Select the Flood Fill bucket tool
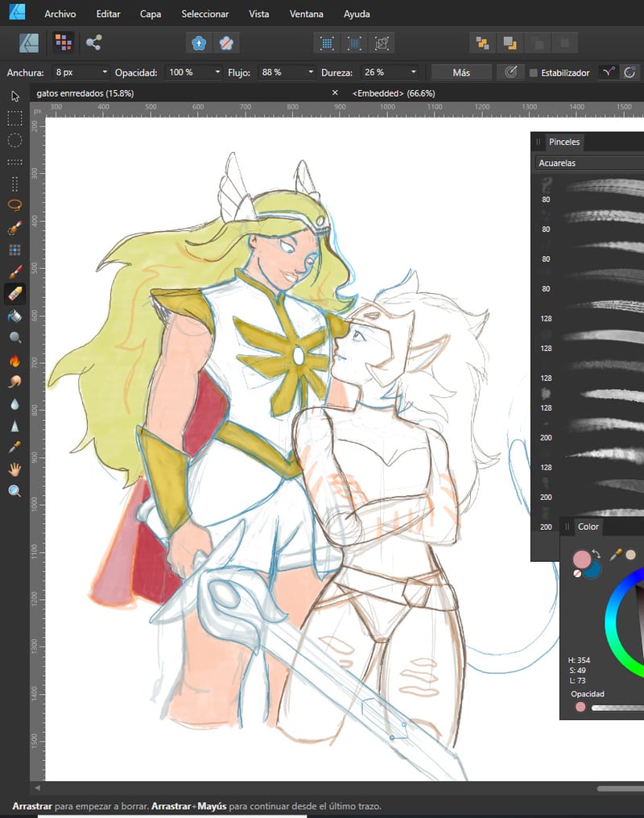This screenshot has height=818, width=644. pyautogui.click(x=14, y=316)
